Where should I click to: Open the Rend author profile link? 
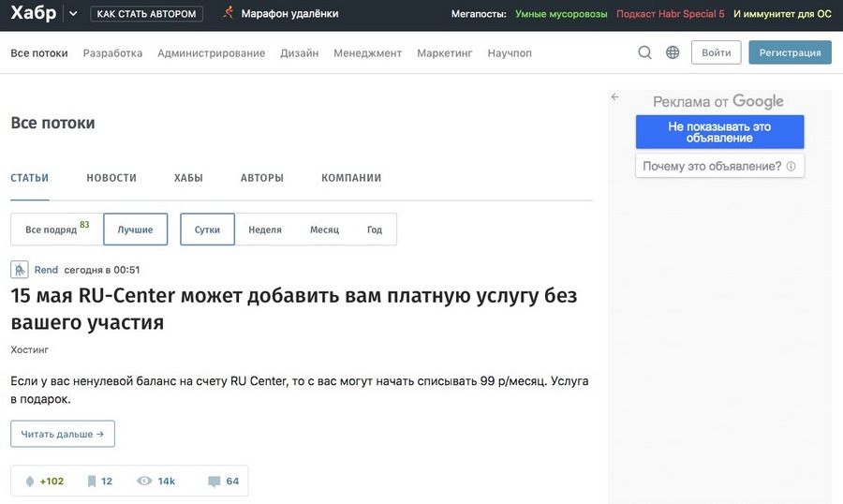point(46,270)
